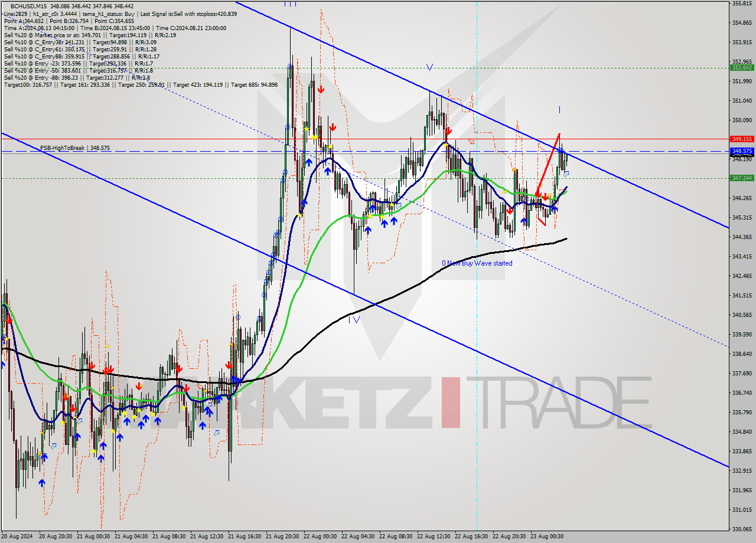Click the green 347.244 price tag

tap(742, 178)
